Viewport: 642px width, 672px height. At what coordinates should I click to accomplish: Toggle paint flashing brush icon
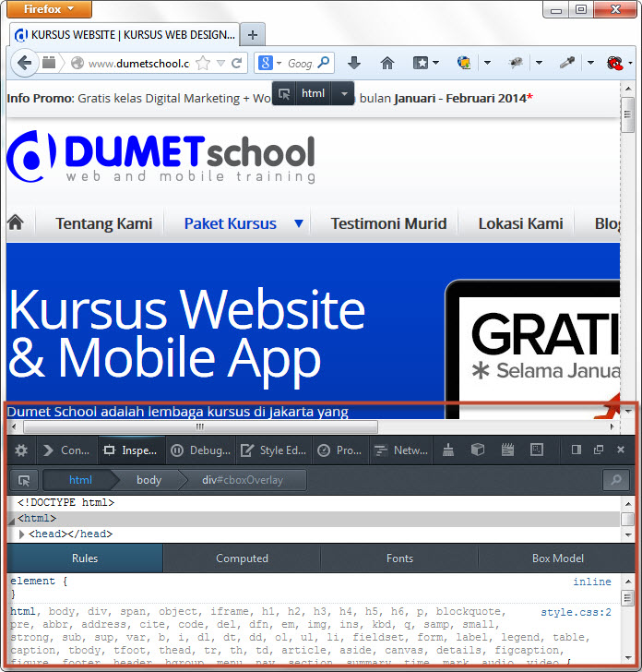pos(448,450)
